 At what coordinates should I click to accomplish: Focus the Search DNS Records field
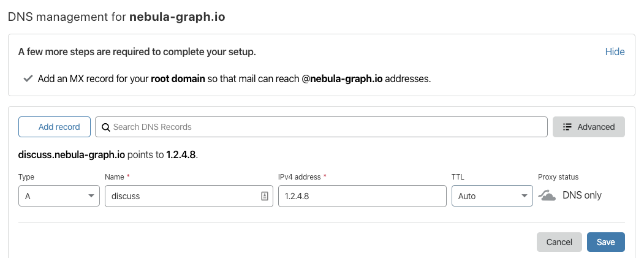pos(325,127)
